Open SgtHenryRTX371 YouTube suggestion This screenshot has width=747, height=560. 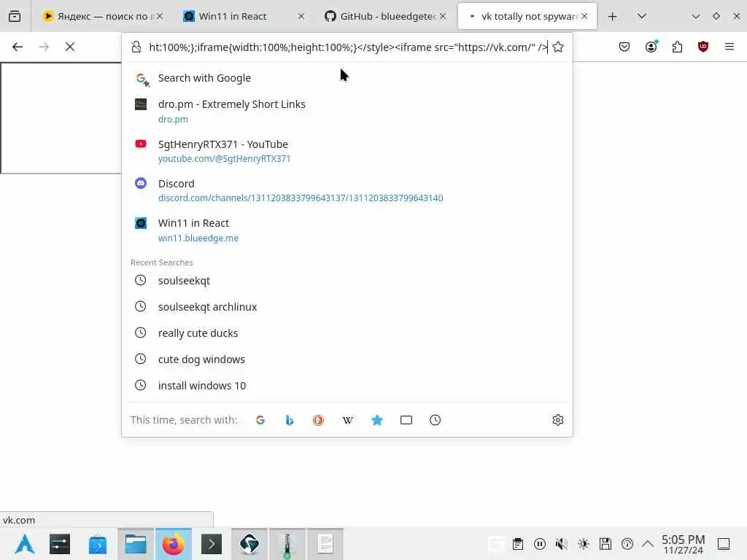(347, 151)
